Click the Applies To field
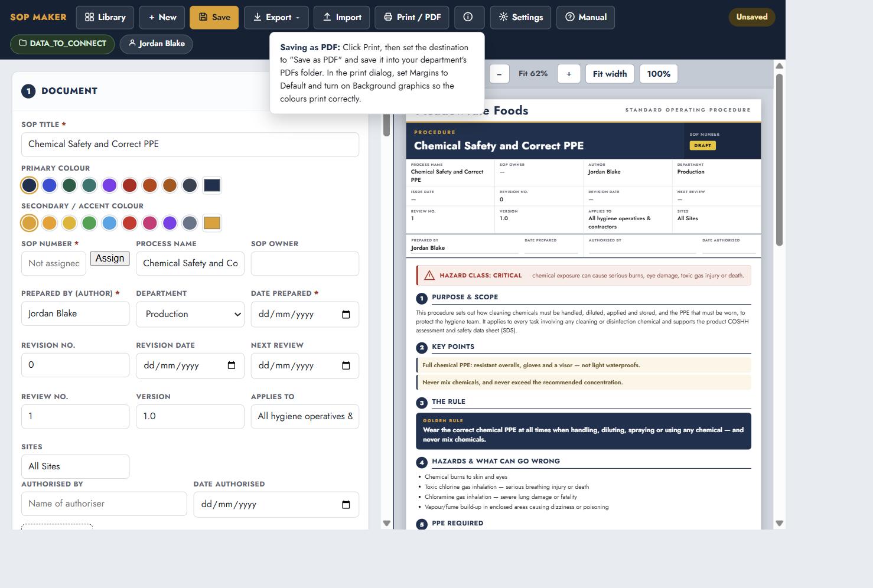Image resolution: width=873 pixels, height=588 pixels. pyautogui.click(x=305, y=416)
